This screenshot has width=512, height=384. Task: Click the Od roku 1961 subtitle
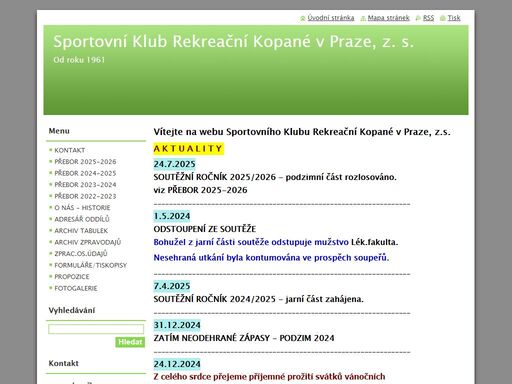tap(79, 60)
